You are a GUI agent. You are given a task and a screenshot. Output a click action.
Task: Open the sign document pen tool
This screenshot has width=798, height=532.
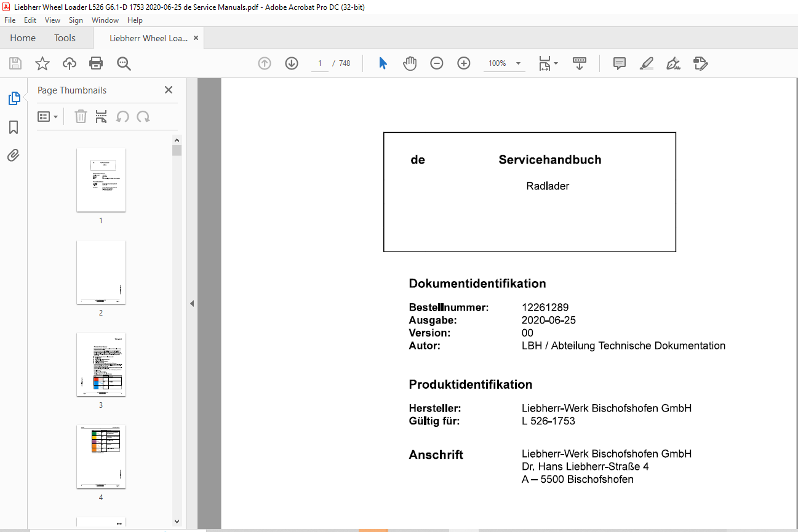pyautogui.click(x=673, y=63)
